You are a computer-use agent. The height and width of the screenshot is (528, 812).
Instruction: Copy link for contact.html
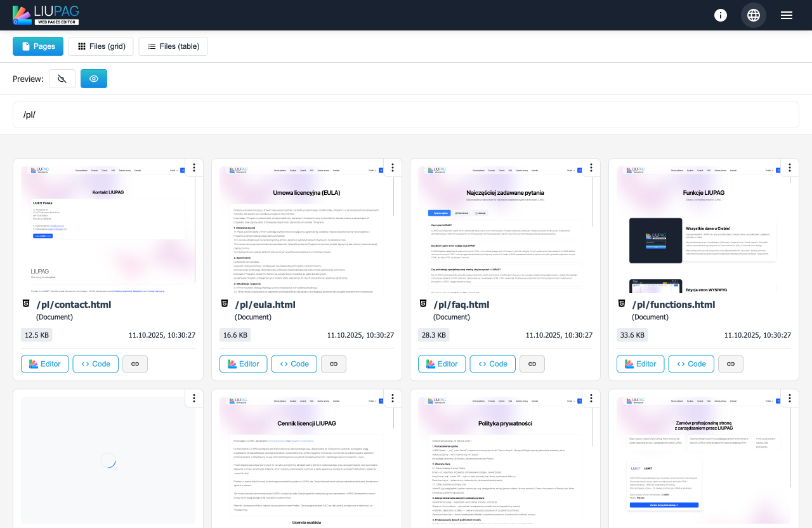tap(135, 364)
